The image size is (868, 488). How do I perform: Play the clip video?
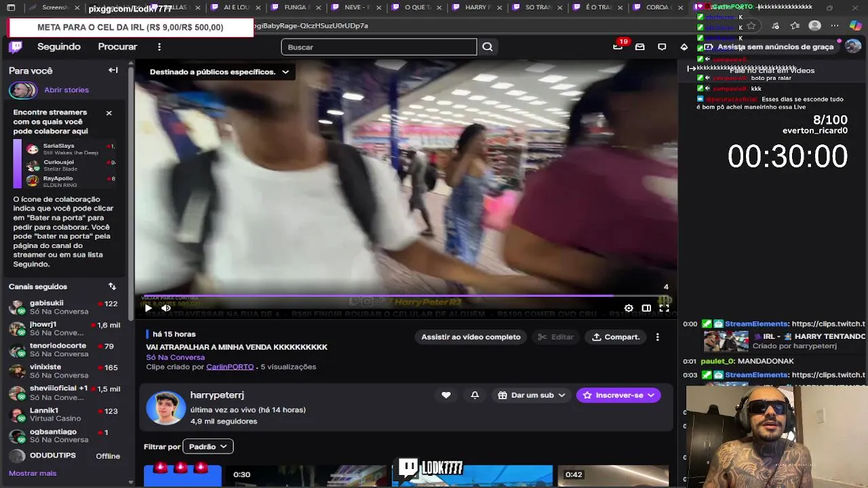(x=148, y=308)
